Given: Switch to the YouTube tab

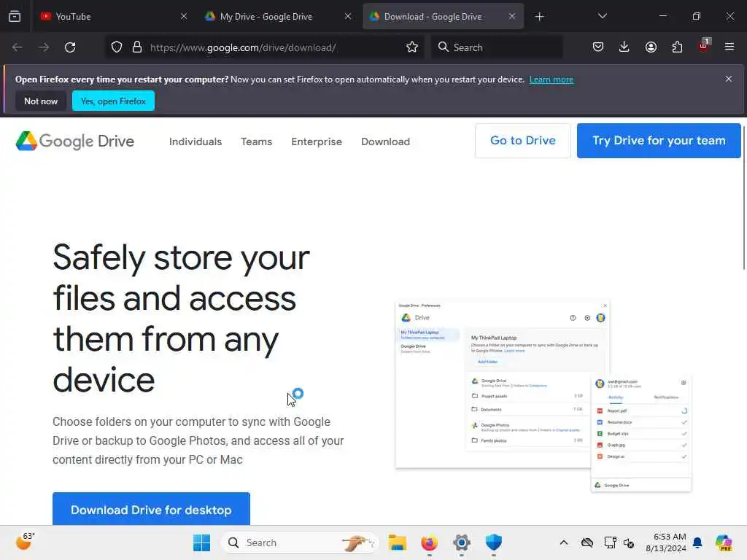Looking at the screenshot, I should tap(114, 17).
